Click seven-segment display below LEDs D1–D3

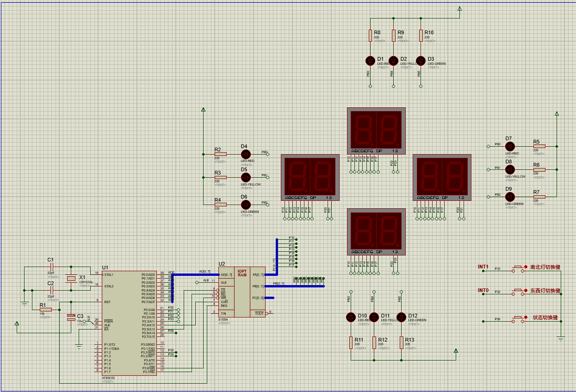pos(376,131)
